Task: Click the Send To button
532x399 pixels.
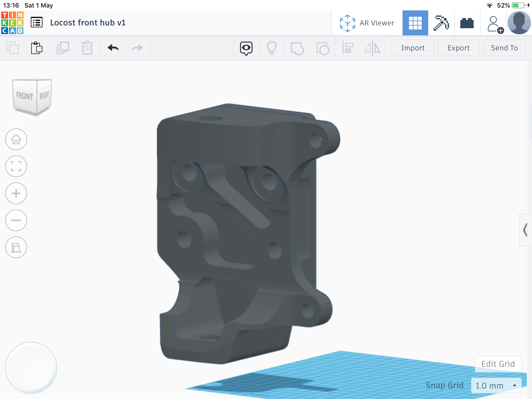Action: coord(504,48)
